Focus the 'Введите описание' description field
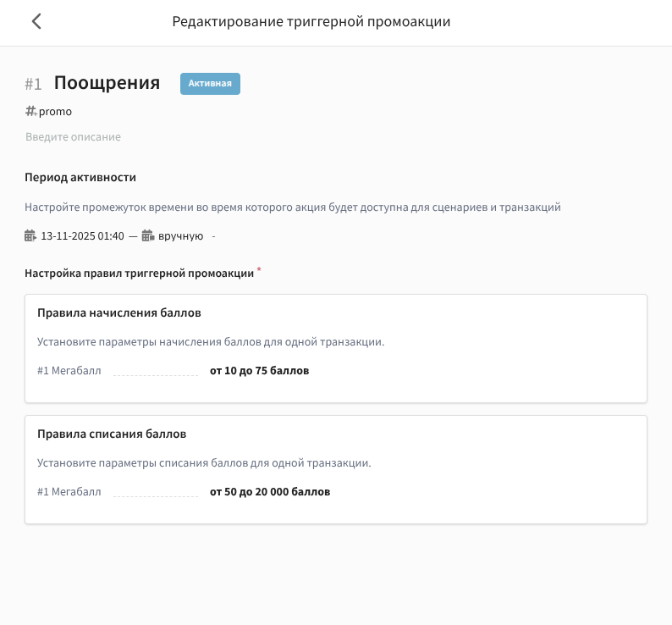Viewport: 672px width, 625px height. [x=73, y=136]
